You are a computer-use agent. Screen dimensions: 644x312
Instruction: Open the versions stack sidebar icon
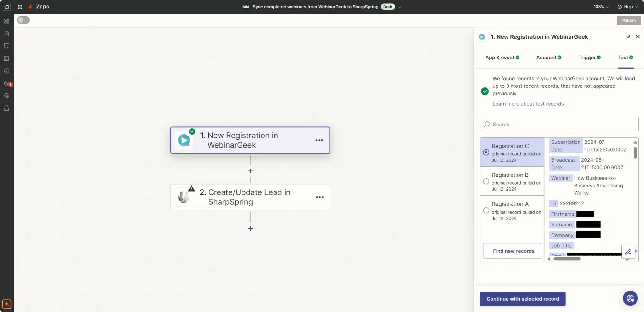(x=7, y=108)
